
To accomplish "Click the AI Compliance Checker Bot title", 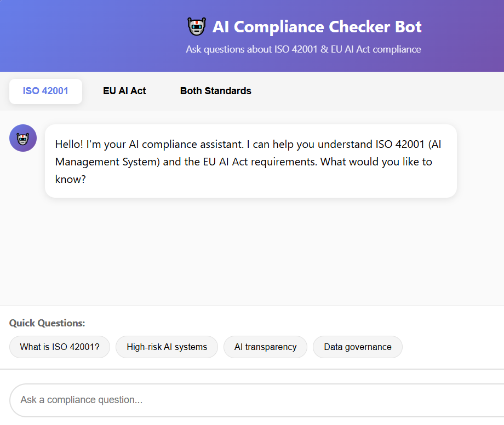I will click(317, 26).
